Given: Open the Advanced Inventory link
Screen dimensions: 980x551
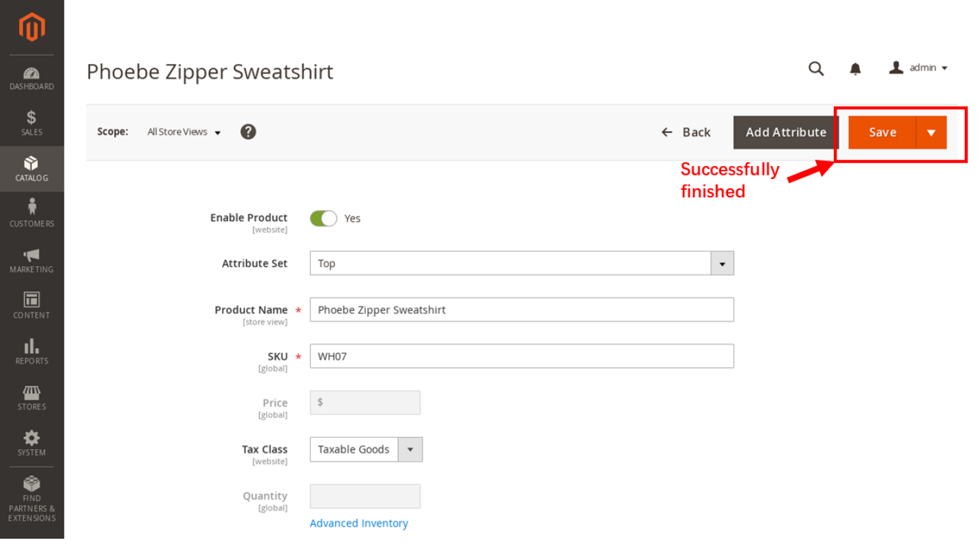Looking at the screenshot, I should 359,523.
